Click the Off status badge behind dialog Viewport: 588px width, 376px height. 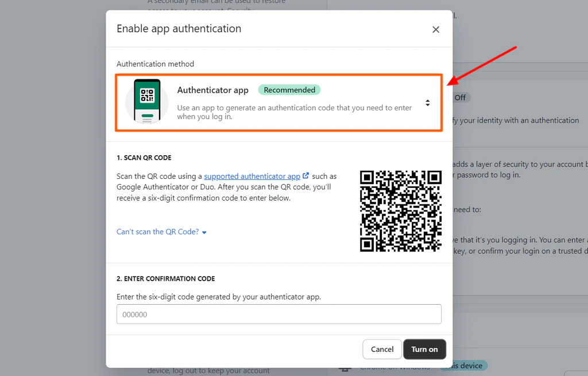pos(460,98)
